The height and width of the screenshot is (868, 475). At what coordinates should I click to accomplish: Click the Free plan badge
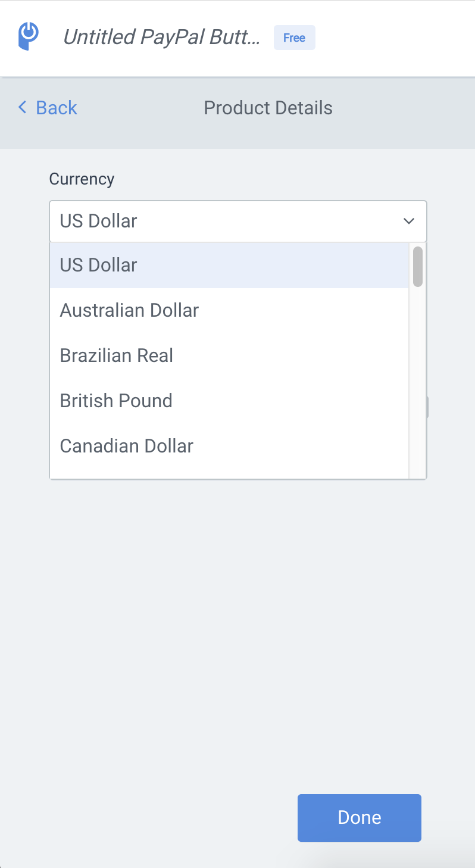click(x=294, y=38)
